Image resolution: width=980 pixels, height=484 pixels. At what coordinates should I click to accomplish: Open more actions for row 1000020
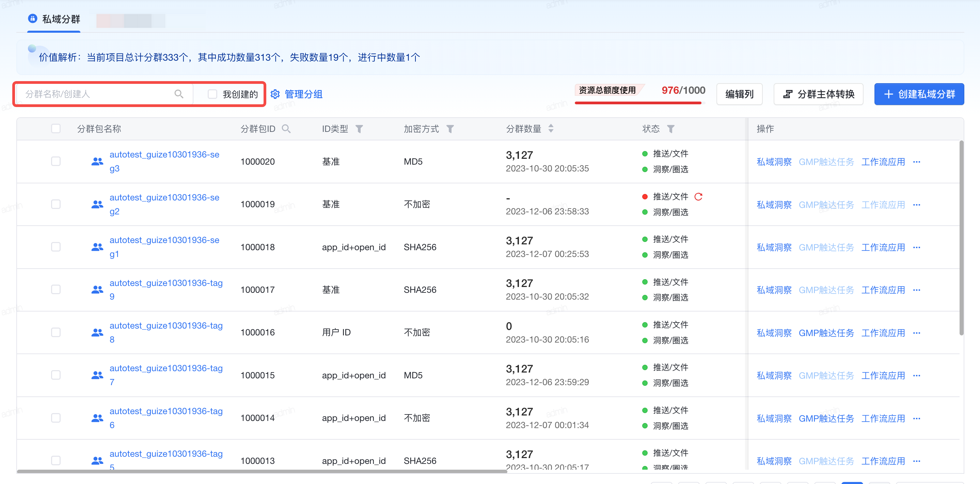(x=916, y=162)
